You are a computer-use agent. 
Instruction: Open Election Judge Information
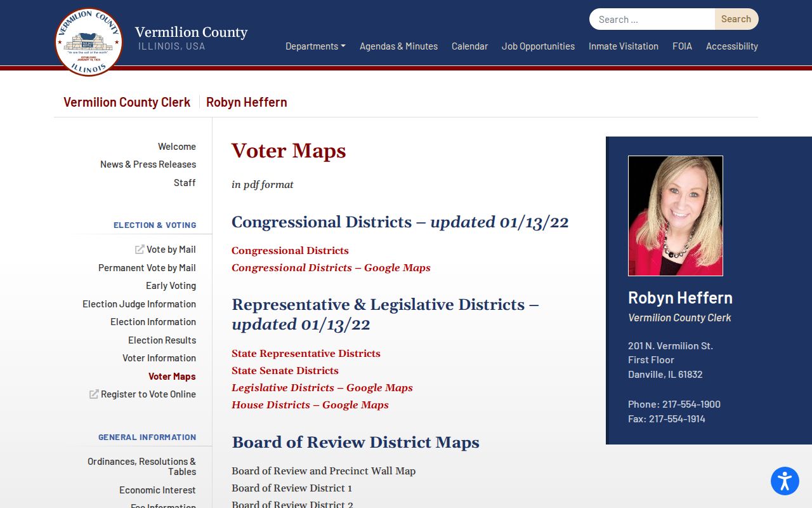tap(139, 304)
